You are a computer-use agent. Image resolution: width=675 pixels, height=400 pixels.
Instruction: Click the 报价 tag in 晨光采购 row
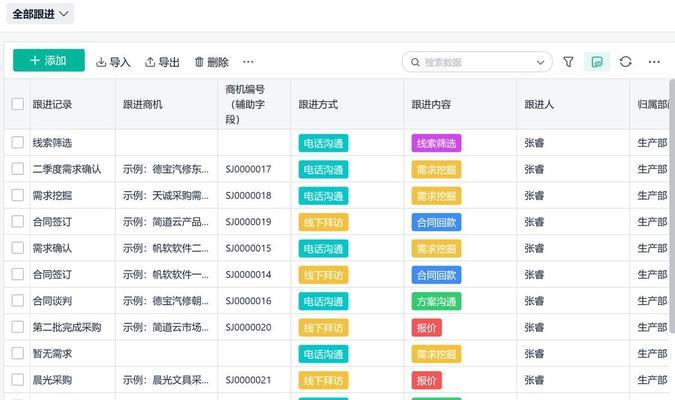427,380
